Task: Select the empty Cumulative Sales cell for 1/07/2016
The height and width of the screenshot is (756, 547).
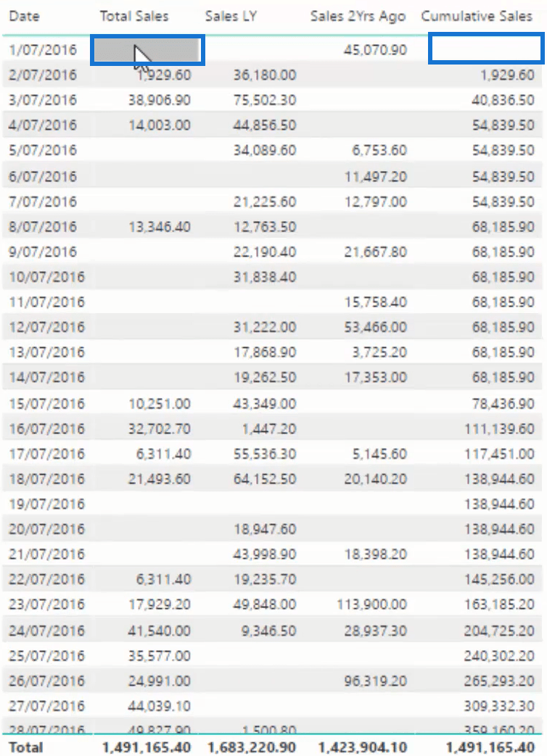Action: [x=486, y=49]
